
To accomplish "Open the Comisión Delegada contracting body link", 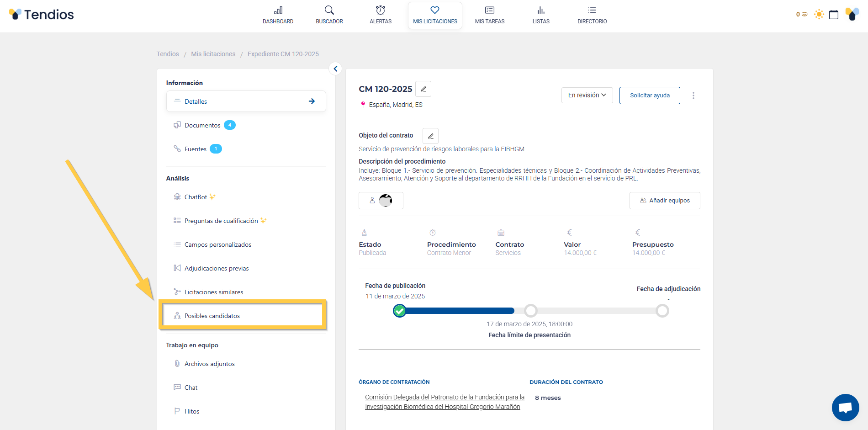I will [x=444, y=402].
